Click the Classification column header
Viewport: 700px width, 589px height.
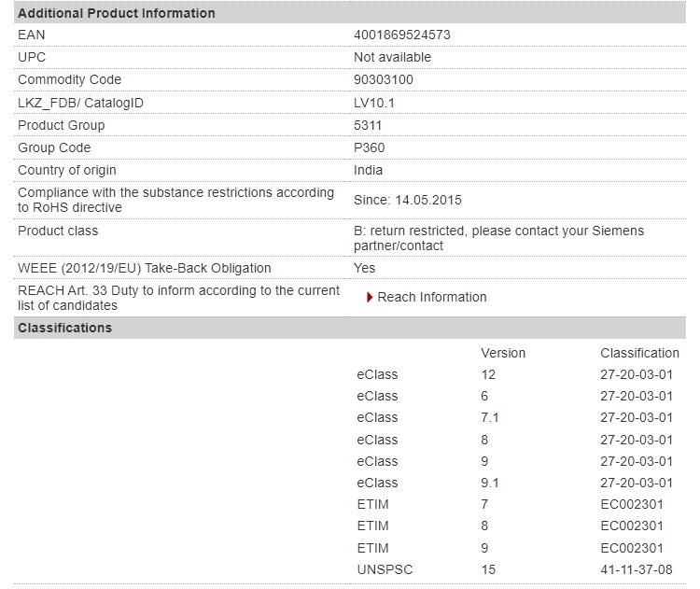coord(639,353)
